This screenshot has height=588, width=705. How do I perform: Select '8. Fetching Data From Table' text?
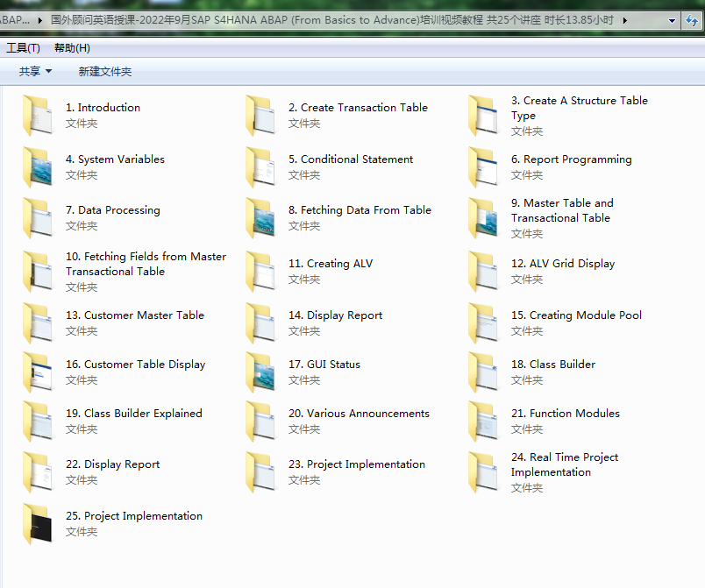click(360, 209)
